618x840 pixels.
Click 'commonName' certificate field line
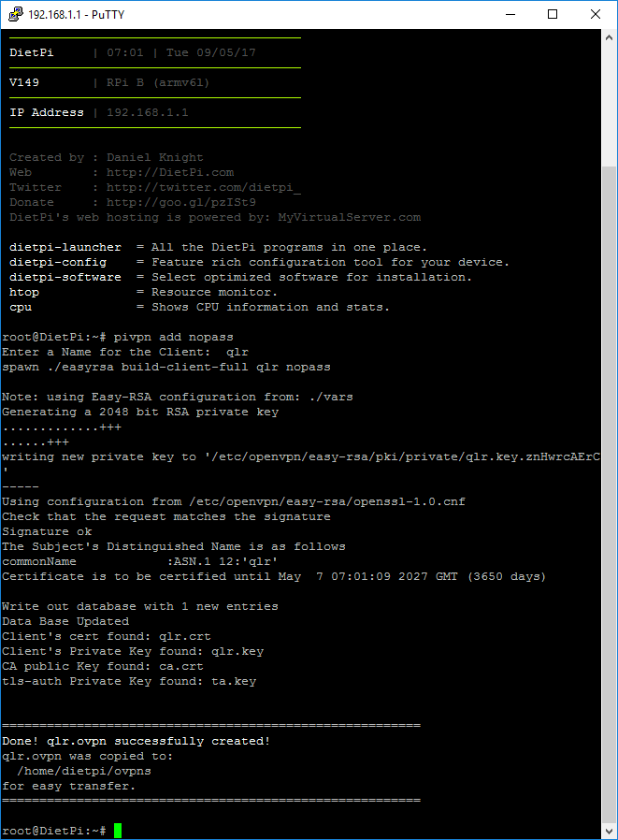point(139,562)
